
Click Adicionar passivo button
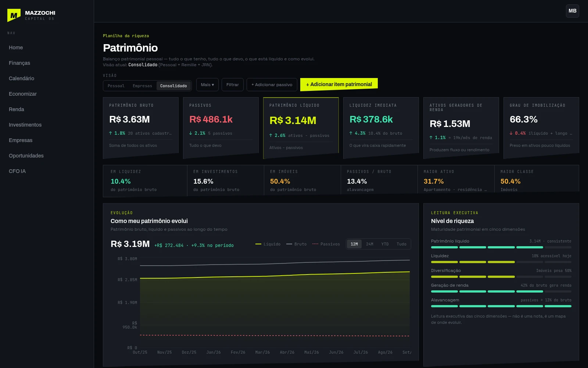pyautogui.click(x=272, y=85)
